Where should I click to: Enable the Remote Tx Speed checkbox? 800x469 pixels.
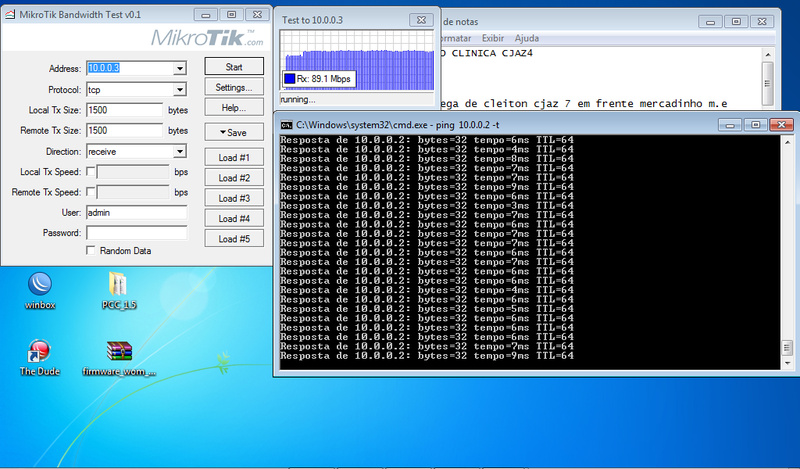click(x=90, y=192)
